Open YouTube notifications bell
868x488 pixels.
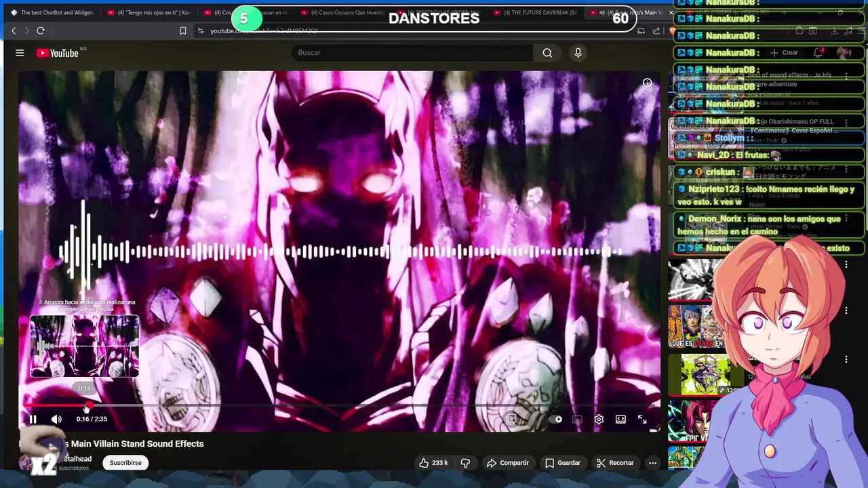[818, 53]
